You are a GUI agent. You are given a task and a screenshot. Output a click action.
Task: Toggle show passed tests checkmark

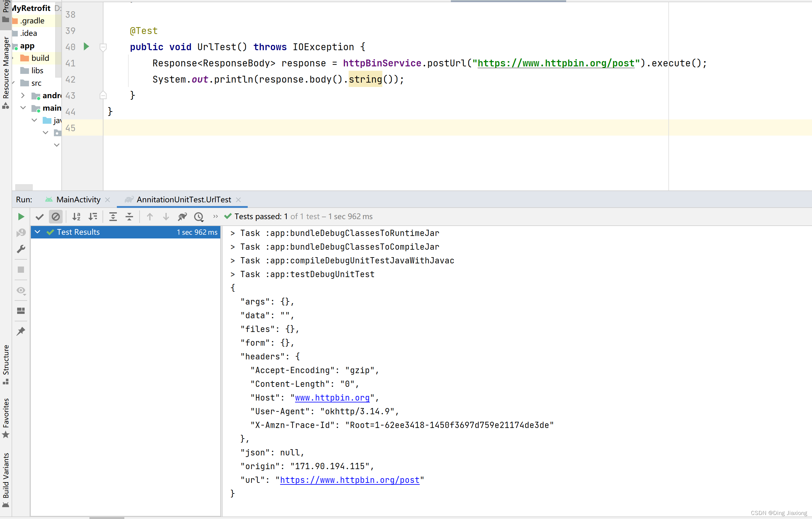[x=40, y=217]
